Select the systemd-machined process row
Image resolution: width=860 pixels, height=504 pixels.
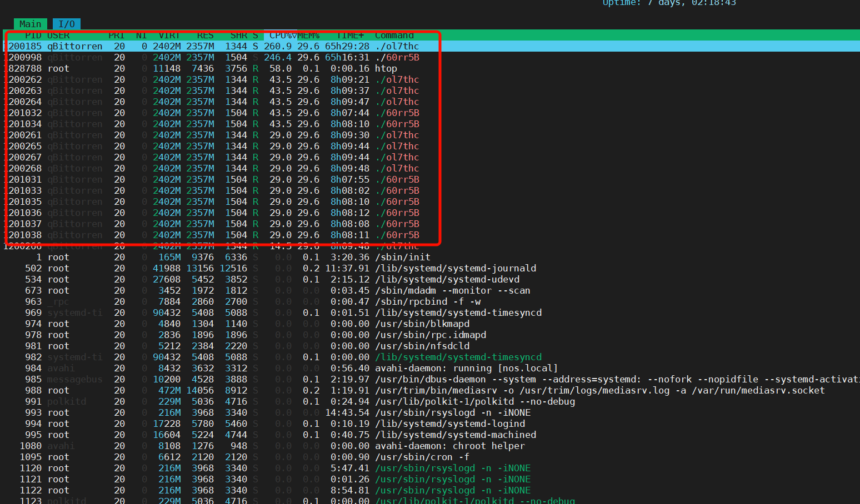(x=431, y=435)
